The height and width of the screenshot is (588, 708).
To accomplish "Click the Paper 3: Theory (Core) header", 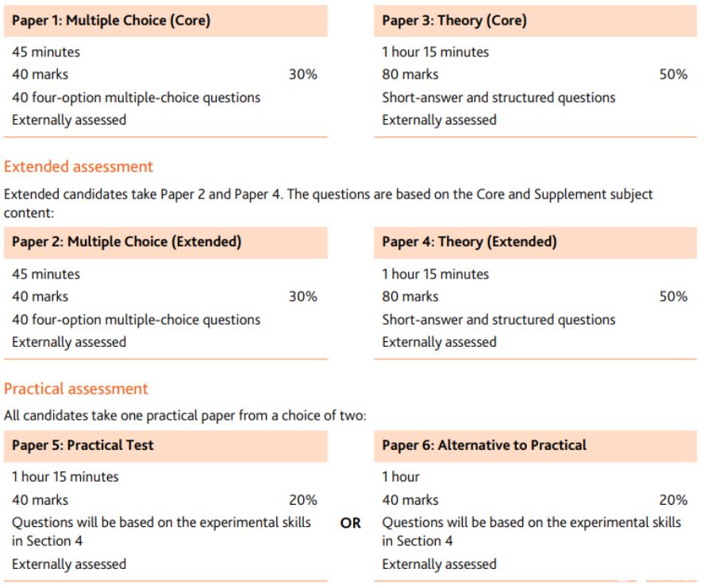I will tap(535, 21).
